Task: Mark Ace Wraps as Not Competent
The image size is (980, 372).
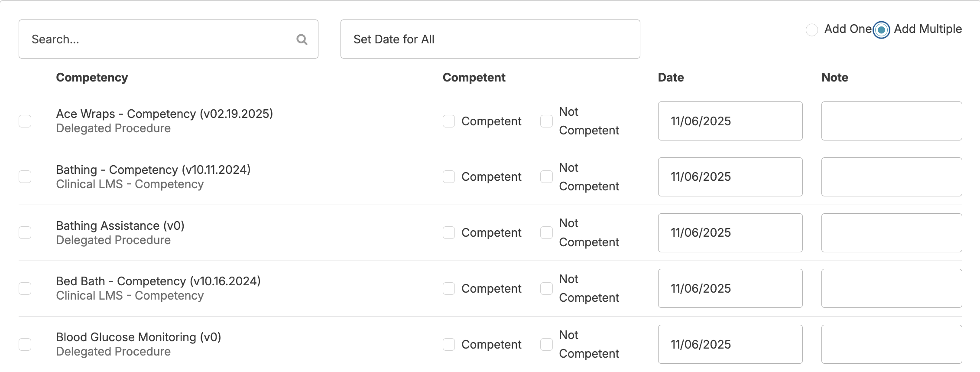Action: click(546, 121)
